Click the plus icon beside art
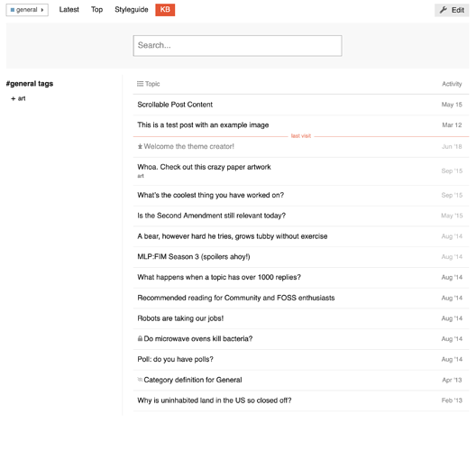Viewport: 476px width, 451px height. (x=13, y=98)
